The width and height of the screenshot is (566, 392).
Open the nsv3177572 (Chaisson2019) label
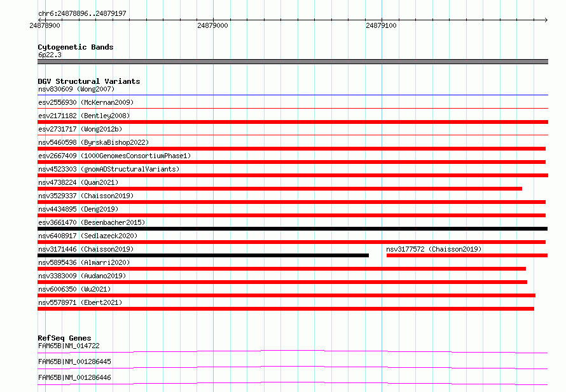pyautogui.click(x=434, y=249)
